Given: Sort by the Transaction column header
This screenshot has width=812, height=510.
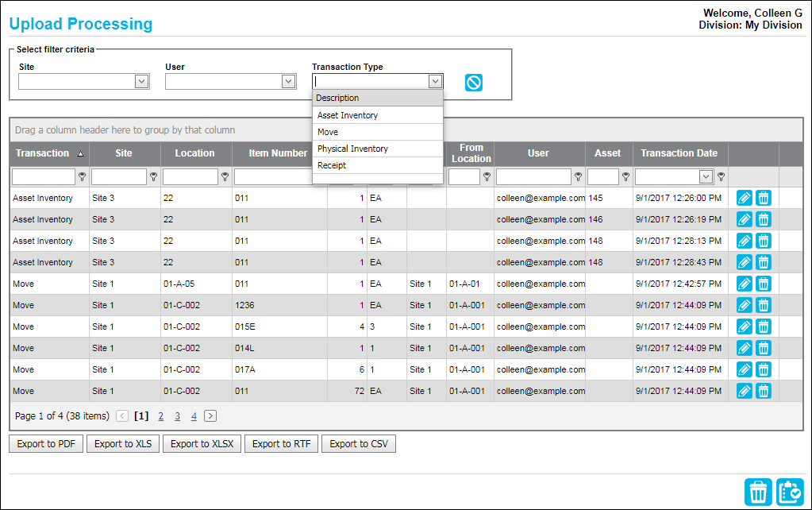Looking at the screenshot, I should (50, 153).
